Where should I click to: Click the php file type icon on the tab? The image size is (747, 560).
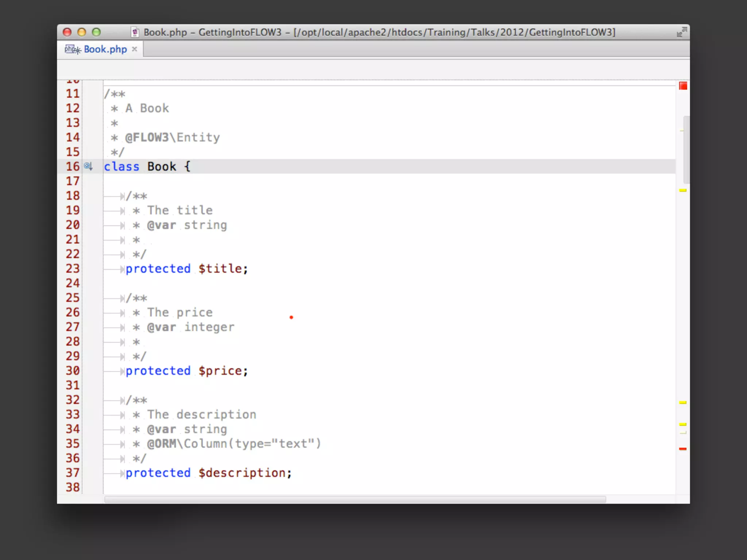[72, 49]
